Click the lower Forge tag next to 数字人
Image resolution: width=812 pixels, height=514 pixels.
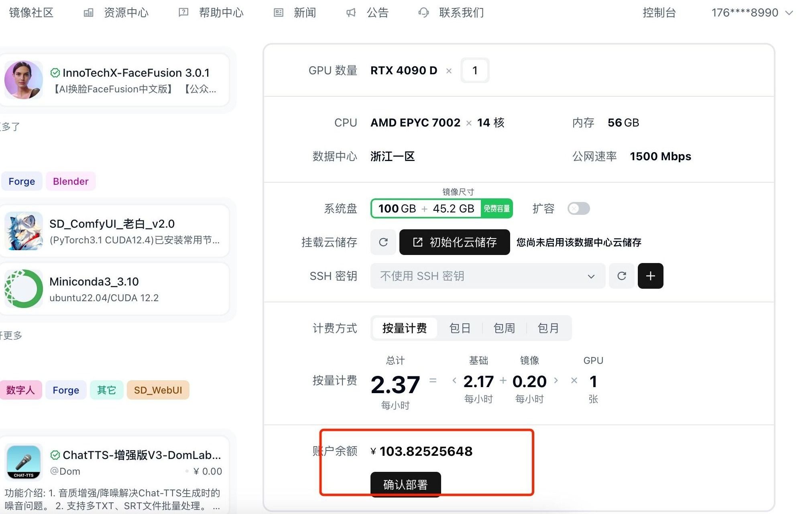[x=66, y=390]
